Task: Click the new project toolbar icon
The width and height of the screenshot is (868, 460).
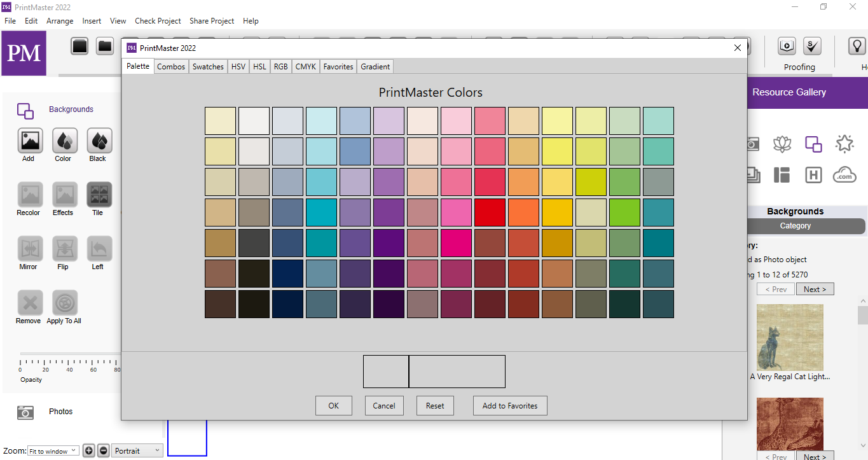Action: click(79, 46)
